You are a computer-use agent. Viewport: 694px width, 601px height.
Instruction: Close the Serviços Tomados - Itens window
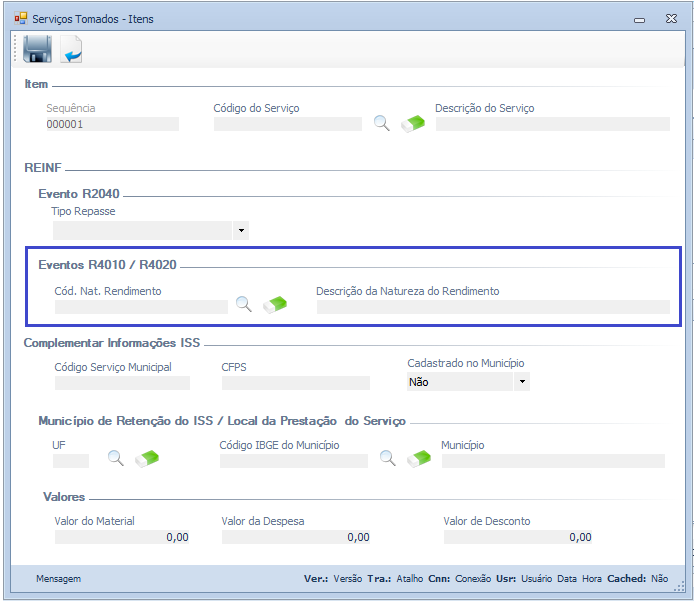point(669,18)
